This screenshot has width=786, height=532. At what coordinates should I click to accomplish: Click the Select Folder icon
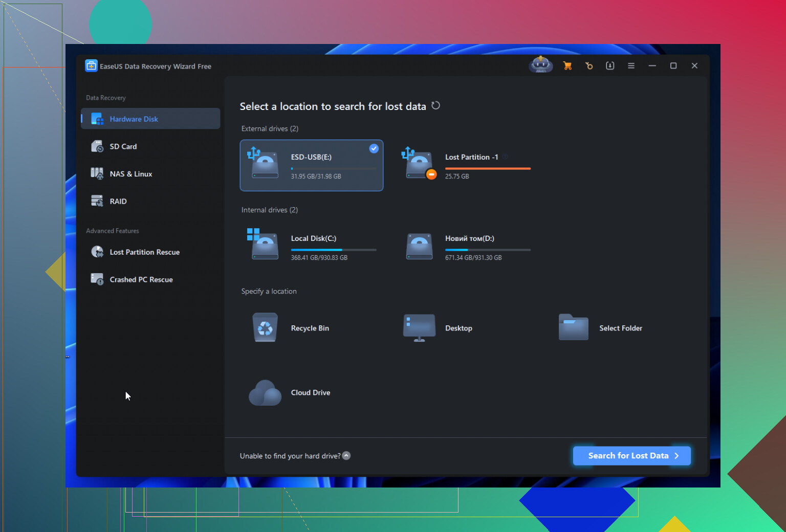click(573, 328)
